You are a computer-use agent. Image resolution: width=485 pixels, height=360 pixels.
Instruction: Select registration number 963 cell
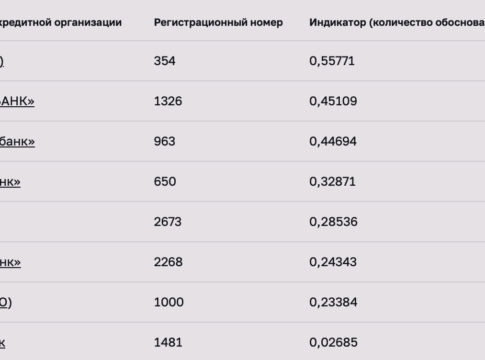164,141
